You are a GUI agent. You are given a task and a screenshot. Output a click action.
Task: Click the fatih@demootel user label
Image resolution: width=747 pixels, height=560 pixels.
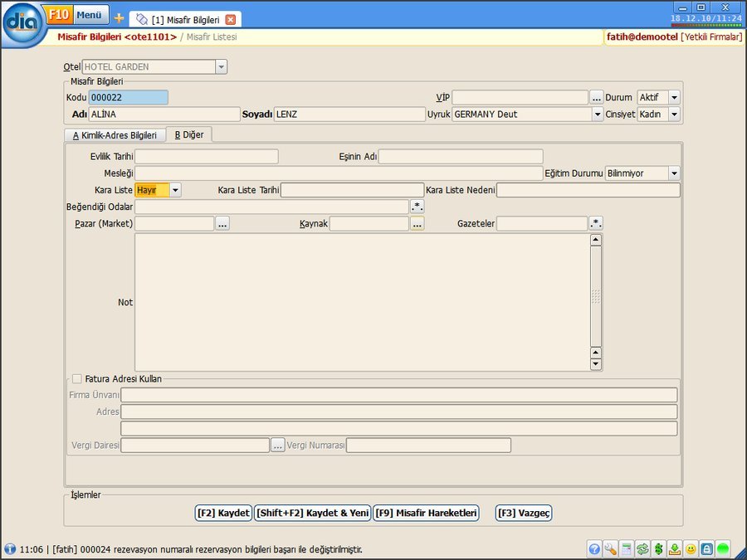(642, 37)
